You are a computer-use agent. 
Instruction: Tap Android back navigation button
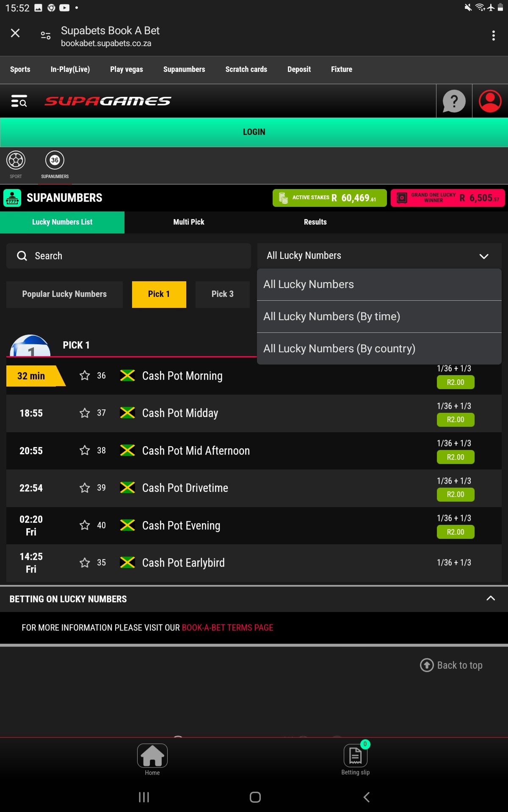coord(367,797)
